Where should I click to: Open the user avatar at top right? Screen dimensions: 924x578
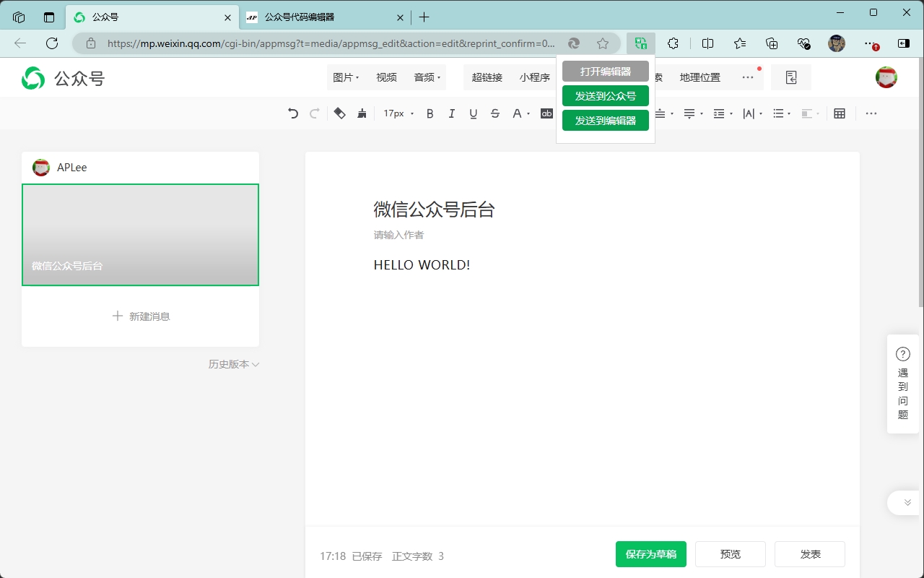[x=886, y=77]
